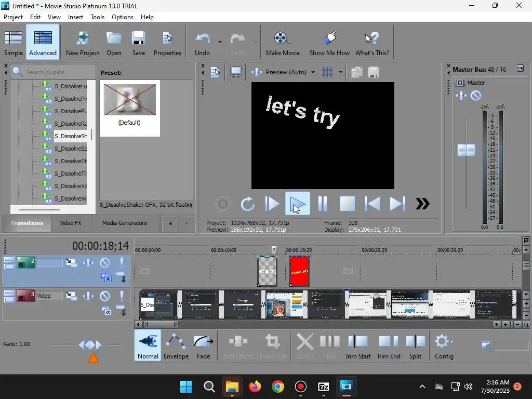Open Track Motion for track 2
532x399 pixels.
coord(71,262)
